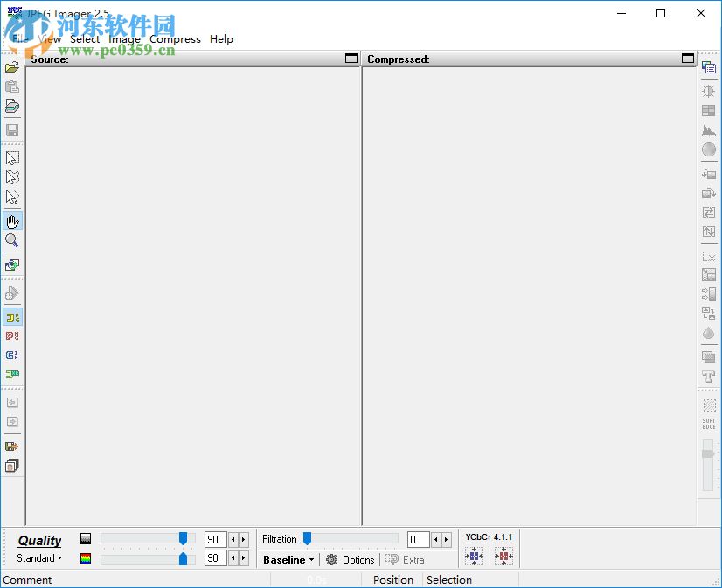Click the flip horizontal arrows icon
This screenshot has height=588, width=722.
pos(709,212)
